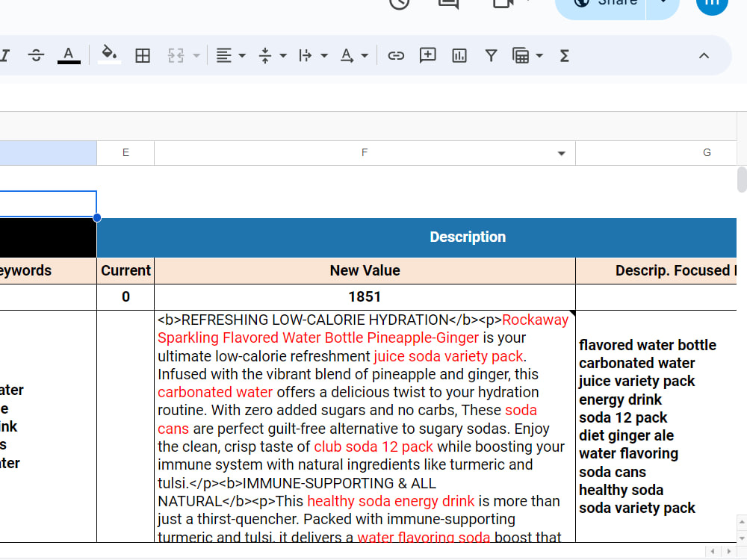The height and width of the screenshot is (560, 747).
Task: Open the comments panel icon
Action: click(448, 3)
